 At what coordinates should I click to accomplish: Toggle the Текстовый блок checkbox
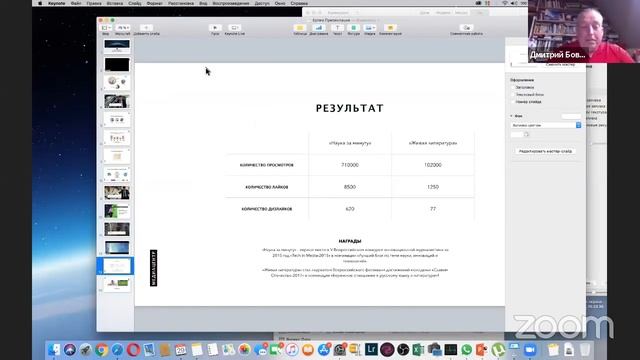click(x=513, y=94)
